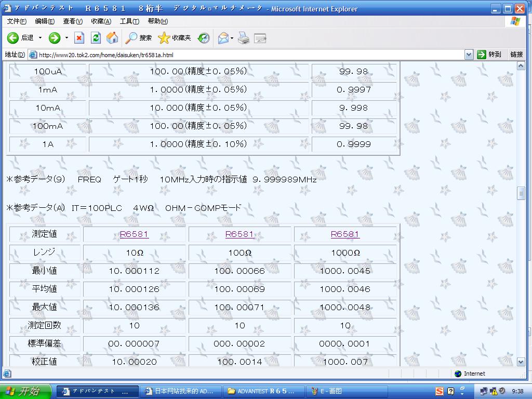Screen dimensions: 532x399
Task: Click the page scrollbar down arrow
Action: tap(521, 362)
